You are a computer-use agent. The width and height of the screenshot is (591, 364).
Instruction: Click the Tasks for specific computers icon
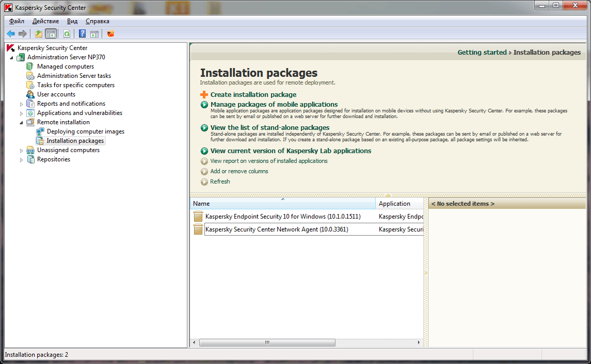click(x=30, y=85)
